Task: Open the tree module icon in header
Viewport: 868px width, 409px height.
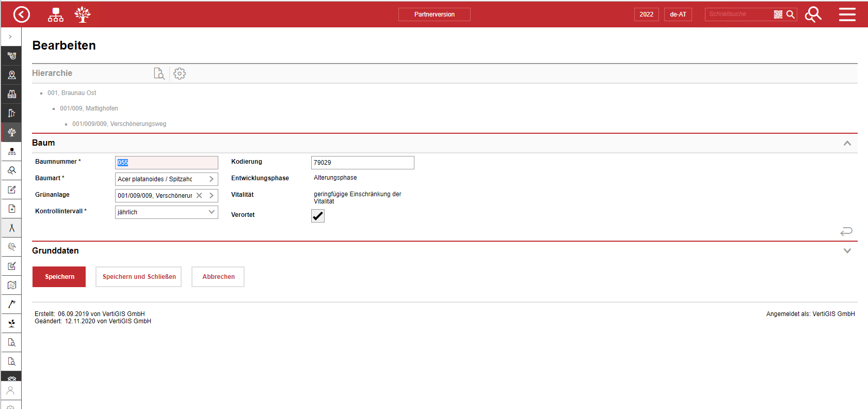Action: point(83,14)
